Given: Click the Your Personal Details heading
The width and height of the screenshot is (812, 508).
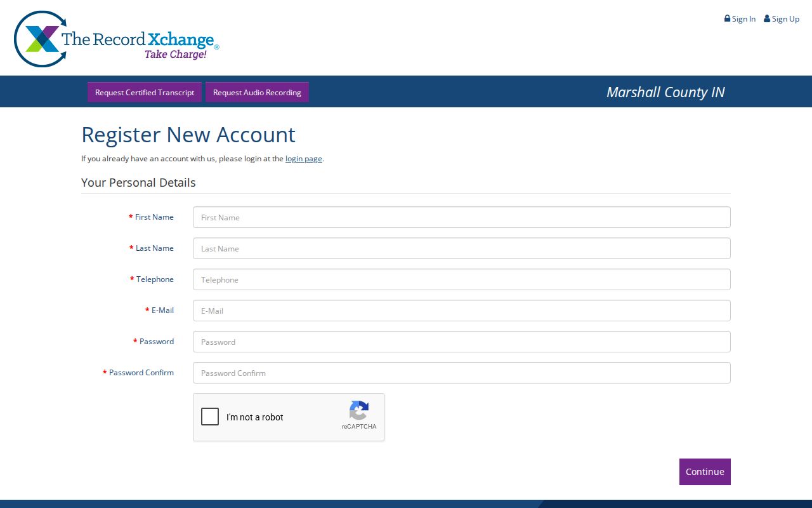Looking at the screenshot, I should (138, 183).
